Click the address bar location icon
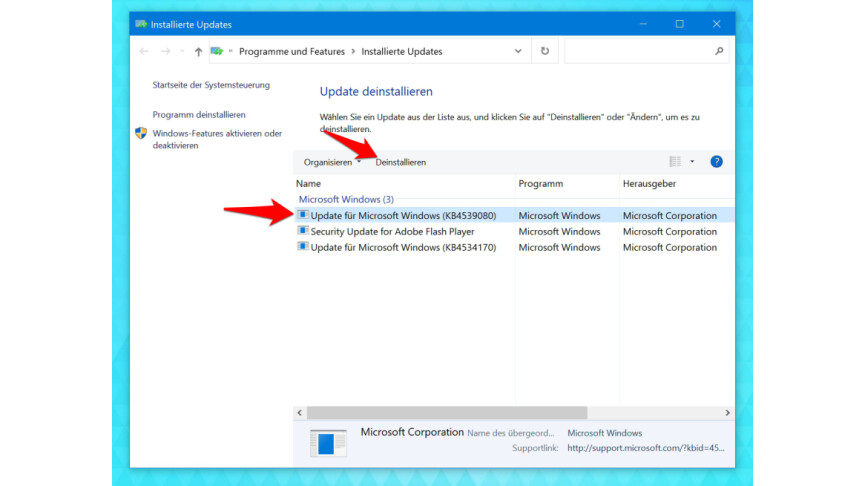Screen dimensions: 864x486 click(217, 51)
